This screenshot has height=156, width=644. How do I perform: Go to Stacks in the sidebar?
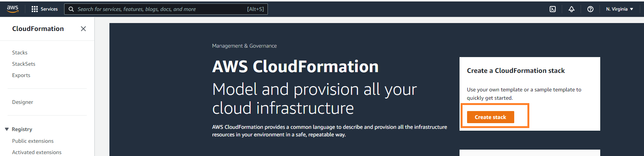click(x=20, y=53)
